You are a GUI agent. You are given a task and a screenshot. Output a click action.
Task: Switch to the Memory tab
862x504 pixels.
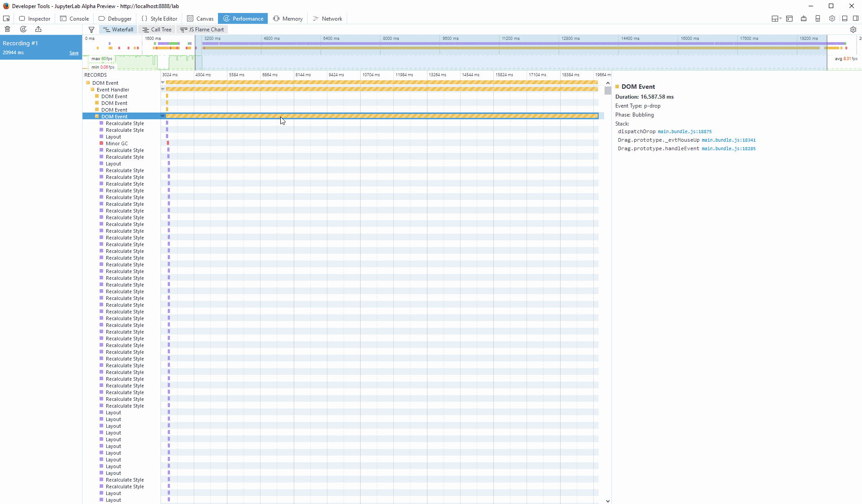click(287, 18)
